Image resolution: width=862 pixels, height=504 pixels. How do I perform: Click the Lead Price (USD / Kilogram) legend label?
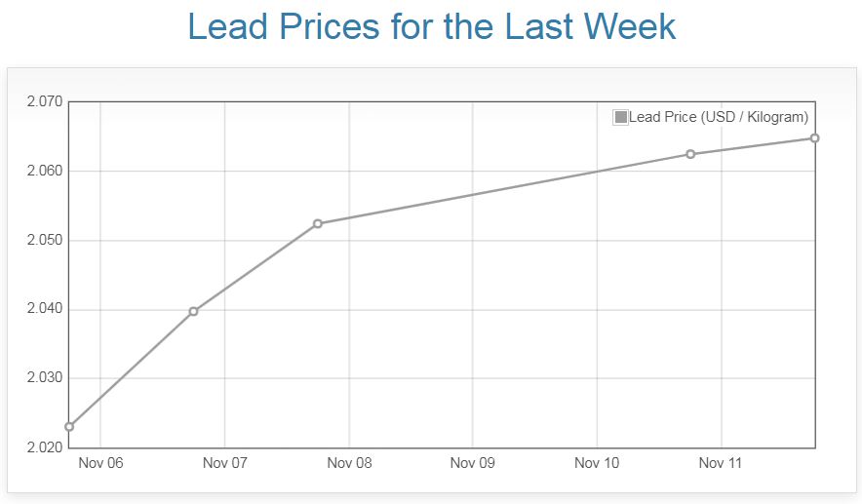click(x=719, y=117)
